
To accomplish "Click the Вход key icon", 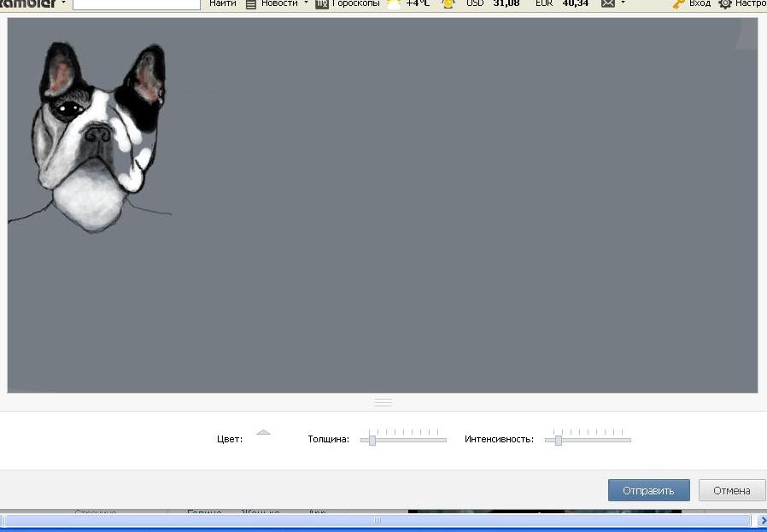I will click(678, 4).
